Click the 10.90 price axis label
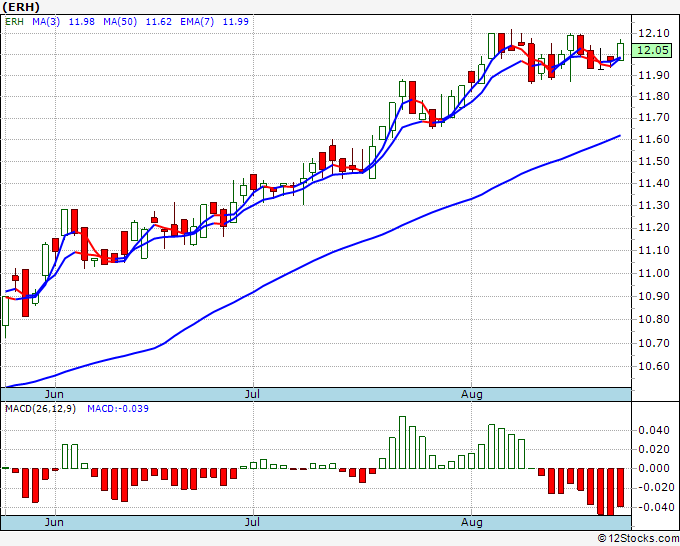 pyautogui.click(x=654, y=296)
